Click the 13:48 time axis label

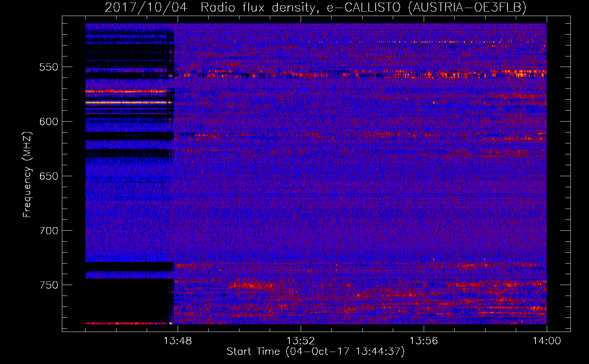pos(178,341)
